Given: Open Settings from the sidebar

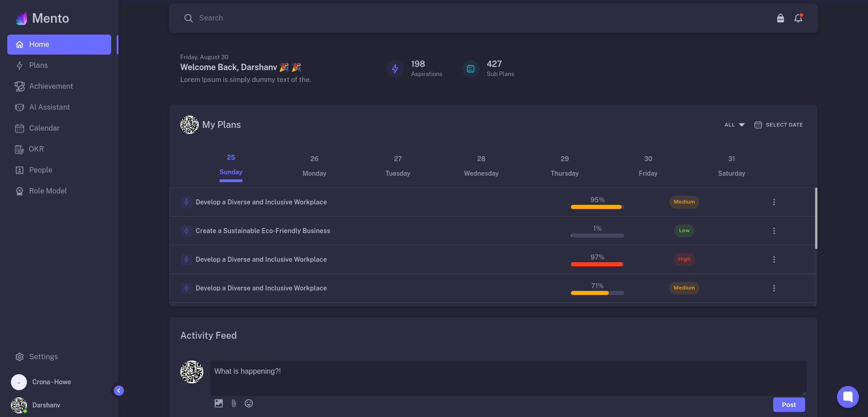Looking at the screenshot, I should [43, 357].
